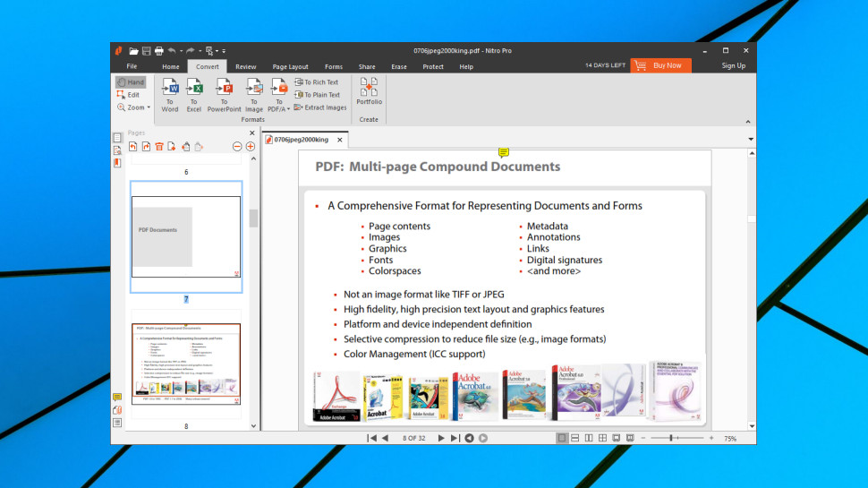This screenshot has height=488, width=868.
Task: Click the zoom out minus at status bar
Action: [x=643, y=438]
